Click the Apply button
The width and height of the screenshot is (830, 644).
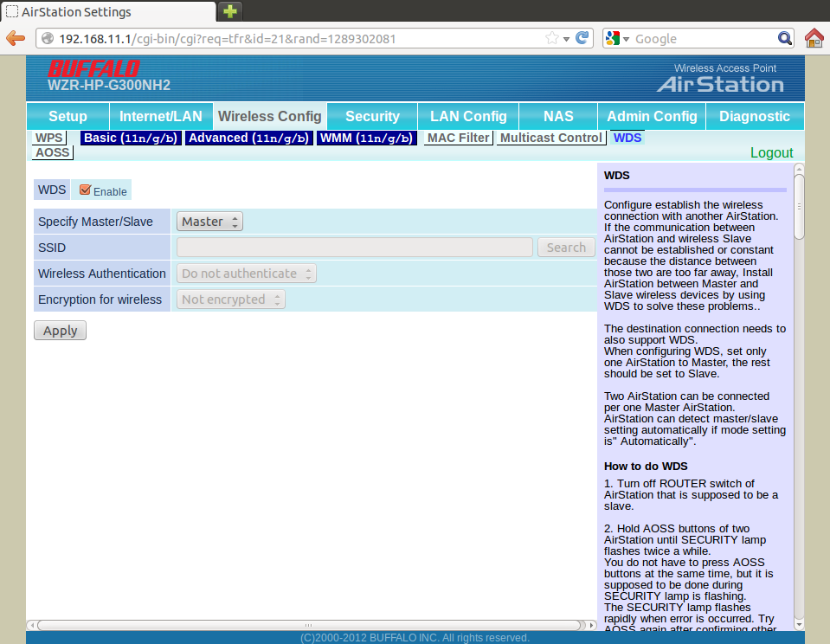(60, 331)
